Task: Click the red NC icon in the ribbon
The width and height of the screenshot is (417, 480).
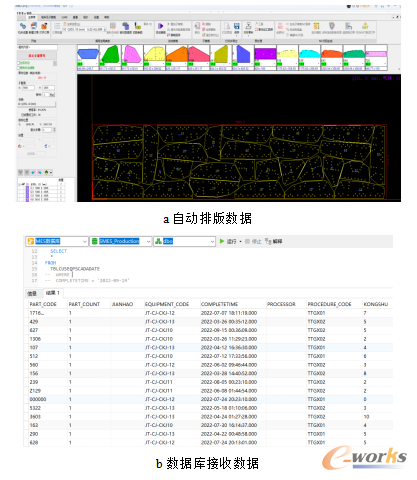Action: (x=280, y=26)
